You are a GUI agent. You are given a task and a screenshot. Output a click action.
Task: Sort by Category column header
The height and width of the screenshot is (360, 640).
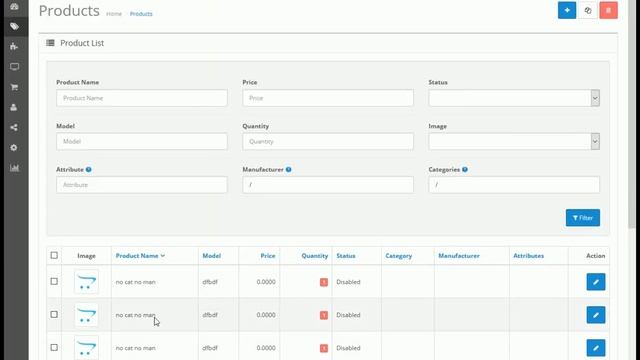(398, 256)
